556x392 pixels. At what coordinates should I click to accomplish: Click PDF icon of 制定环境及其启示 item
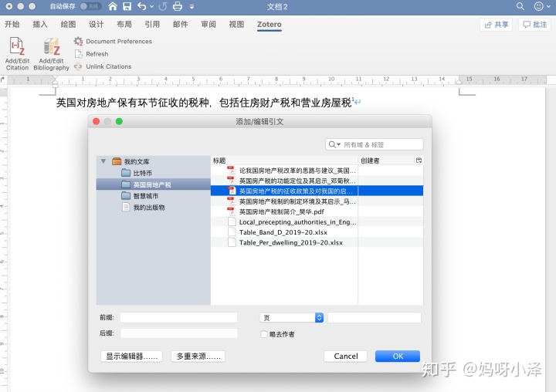(x=231, y=201)
